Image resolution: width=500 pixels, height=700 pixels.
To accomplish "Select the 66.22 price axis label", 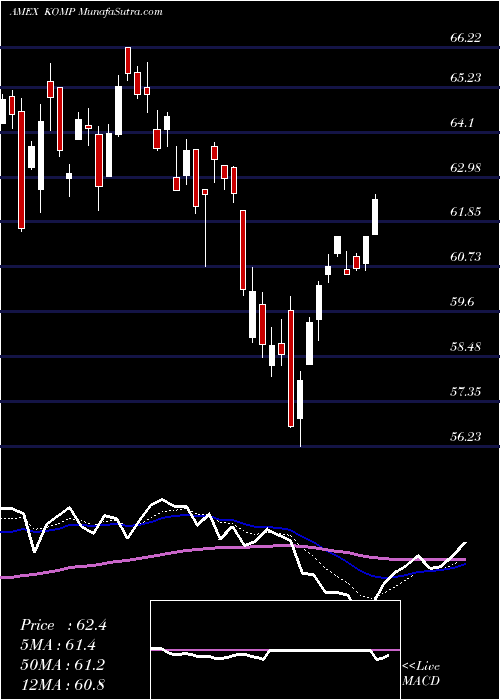I will tap(466, 38).
